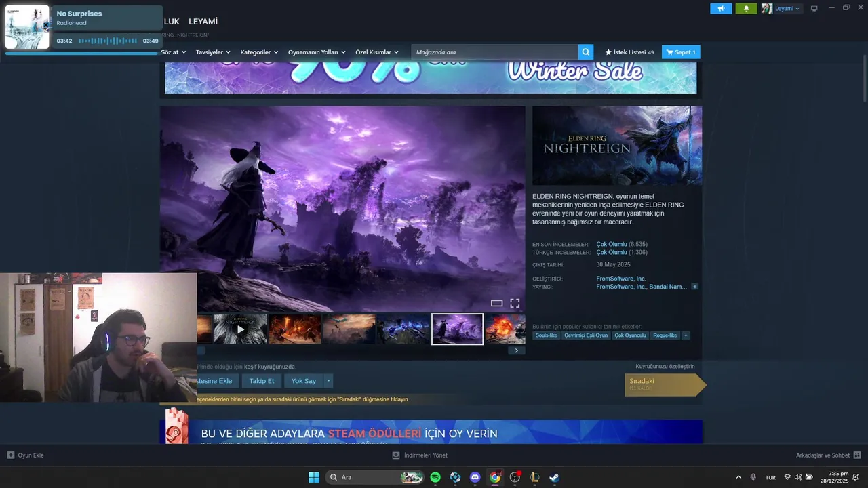Open Oynamanın Yolları dropdown

[317, 52]
